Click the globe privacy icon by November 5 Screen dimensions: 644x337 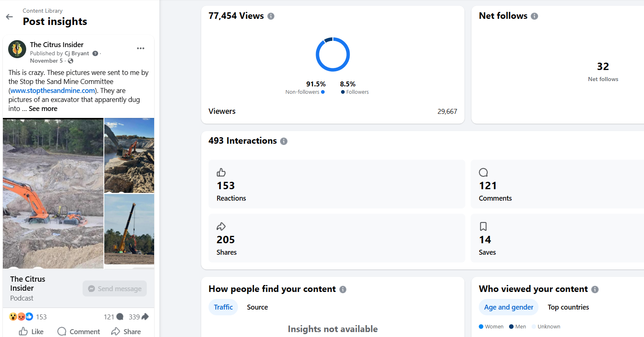[71, 61]
